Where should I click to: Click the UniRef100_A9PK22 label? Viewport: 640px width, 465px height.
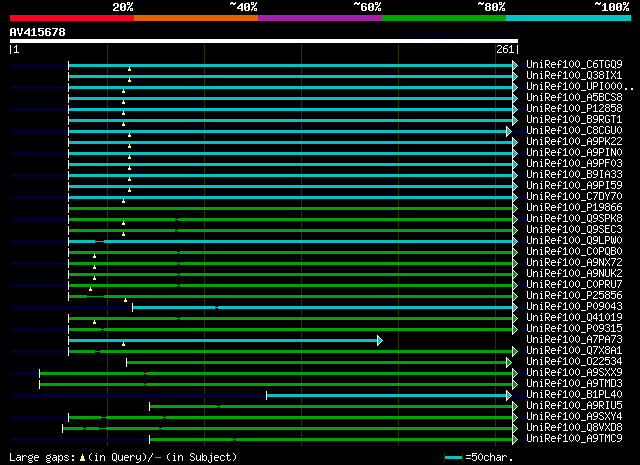574,142
